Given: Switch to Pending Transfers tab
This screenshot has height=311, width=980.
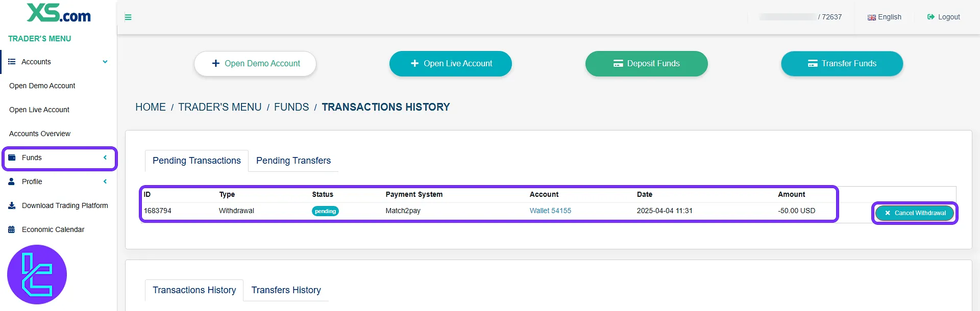Looking at the screenshot, I should 293,161.
